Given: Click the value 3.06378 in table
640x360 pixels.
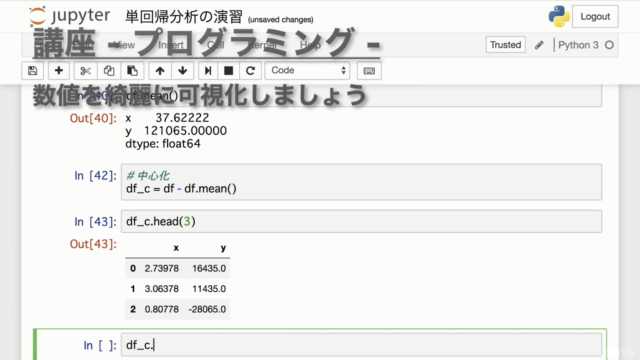Looking at the screenshot, I should [x=162, y=289].
